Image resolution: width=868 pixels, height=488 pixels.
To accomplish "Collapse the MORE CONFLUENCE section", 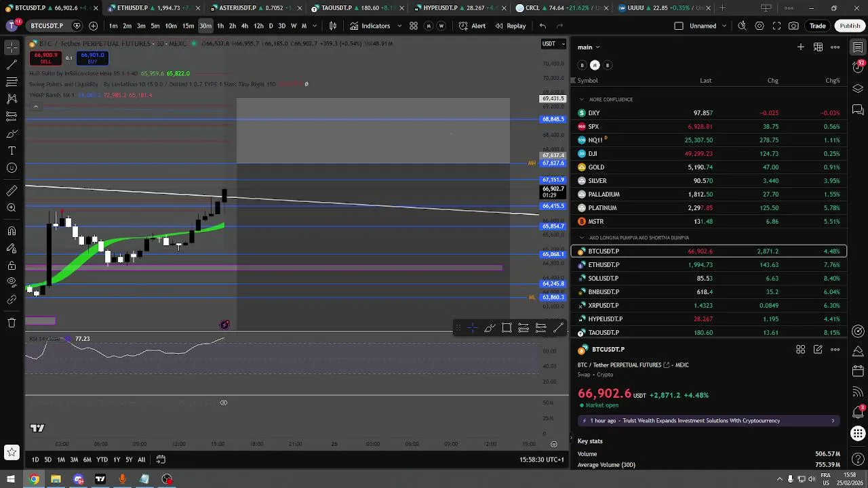I will click(582, 100).
